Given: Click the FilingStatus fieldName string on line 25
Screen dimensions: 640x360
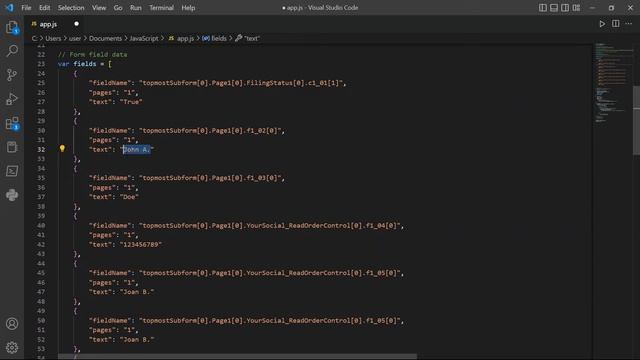Looking at the screenshot, I should point(242,83).
